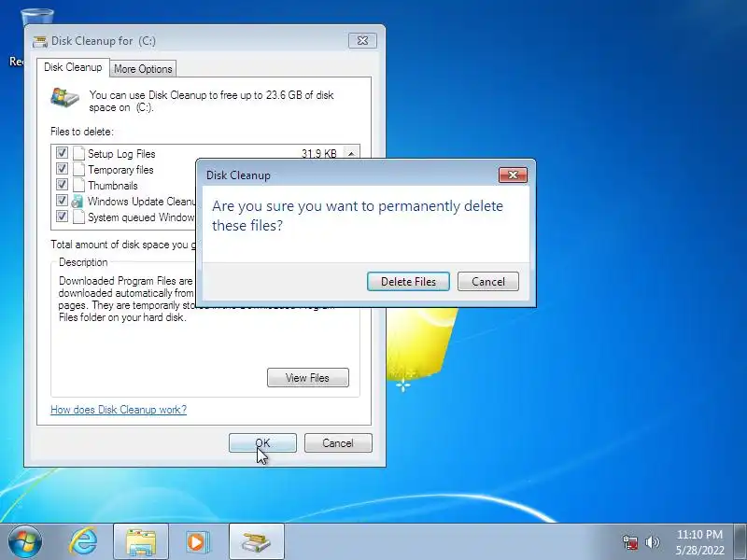Click the file list scroll up arrow

(351, 153)
